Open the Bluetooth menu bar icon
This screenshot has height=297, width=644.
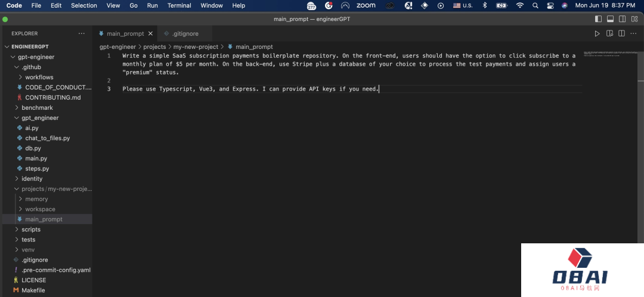click(485, 5)
